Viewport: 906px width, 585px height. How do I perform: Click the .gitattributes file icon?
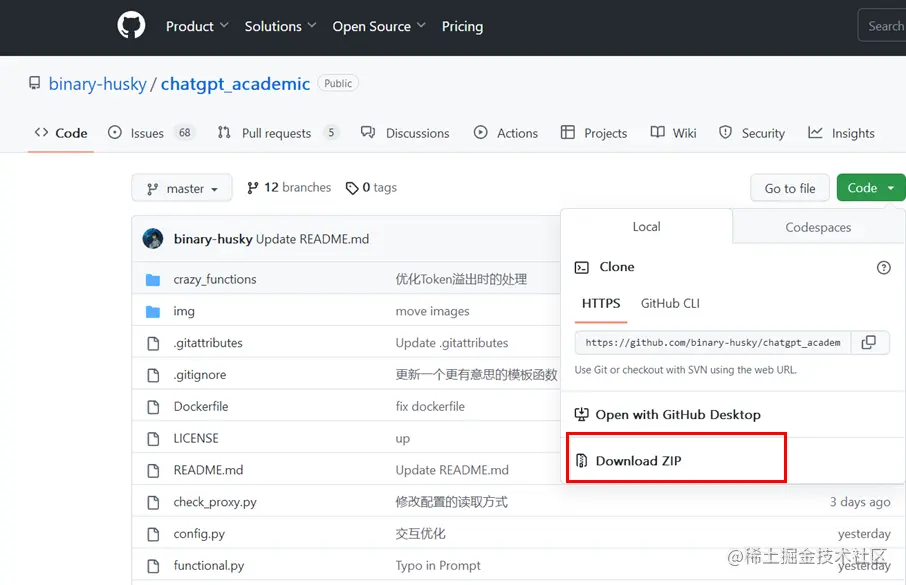(x=153, y=343)
